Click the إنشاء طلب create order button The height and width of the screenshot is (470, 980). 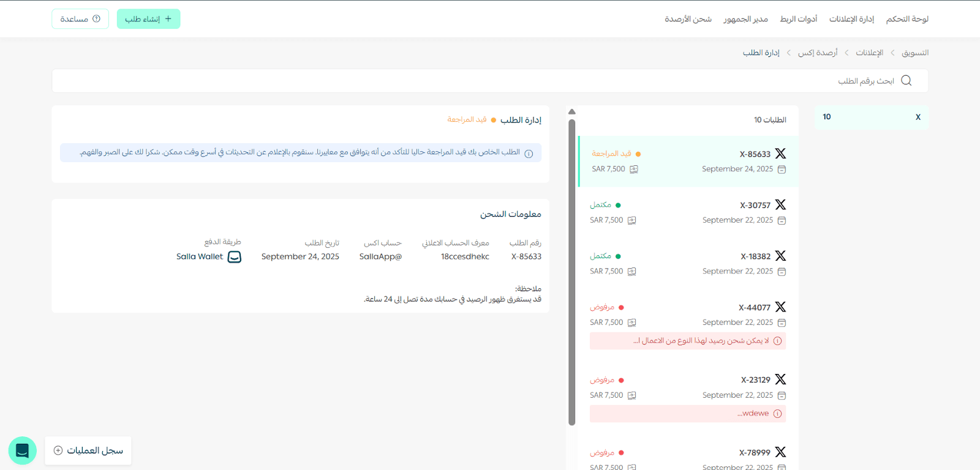click(x=148, y=19)
